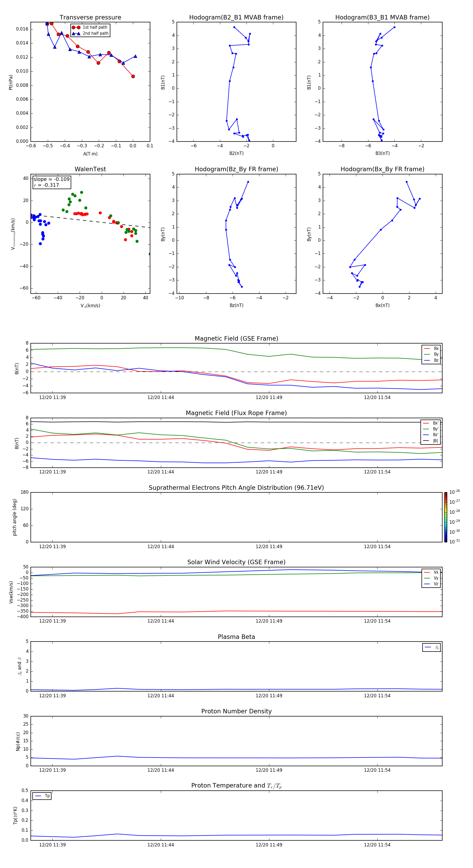This screenshot has width=473, height=868.
Task: Click '12/20 11:44' tick under GSE magnetic field plot
Action: click(161, 397)
